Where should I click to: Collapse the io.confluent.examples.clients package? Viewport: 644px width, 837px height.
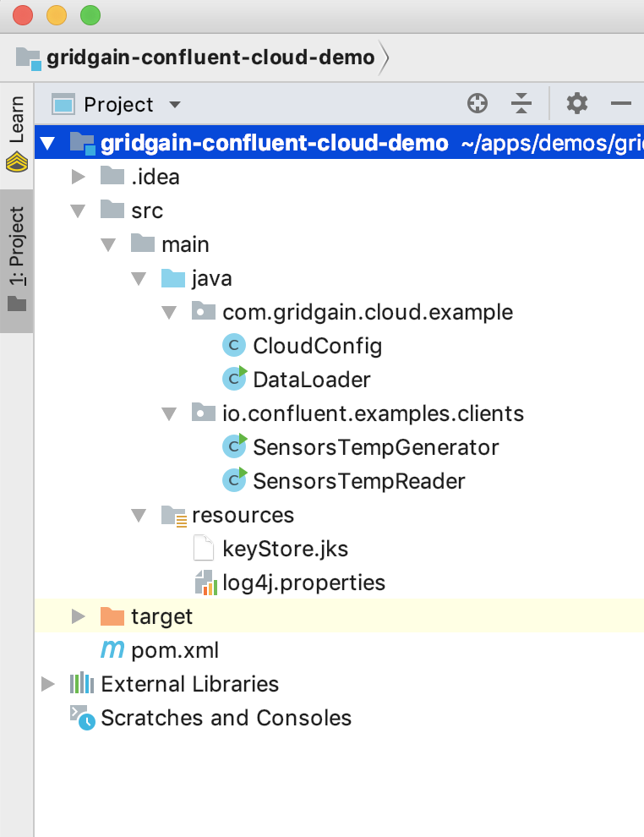tap(169, 413)
